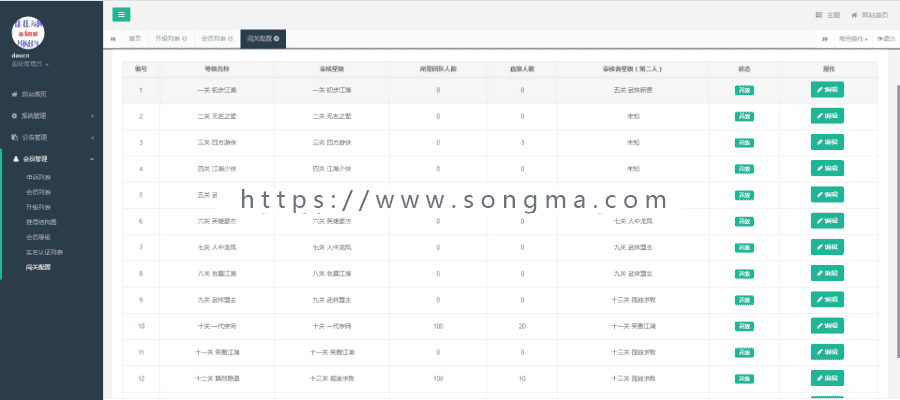900x400 pixels.
Task: Toggle the 开放 status badge in row 7
Action: coord(744,248)
